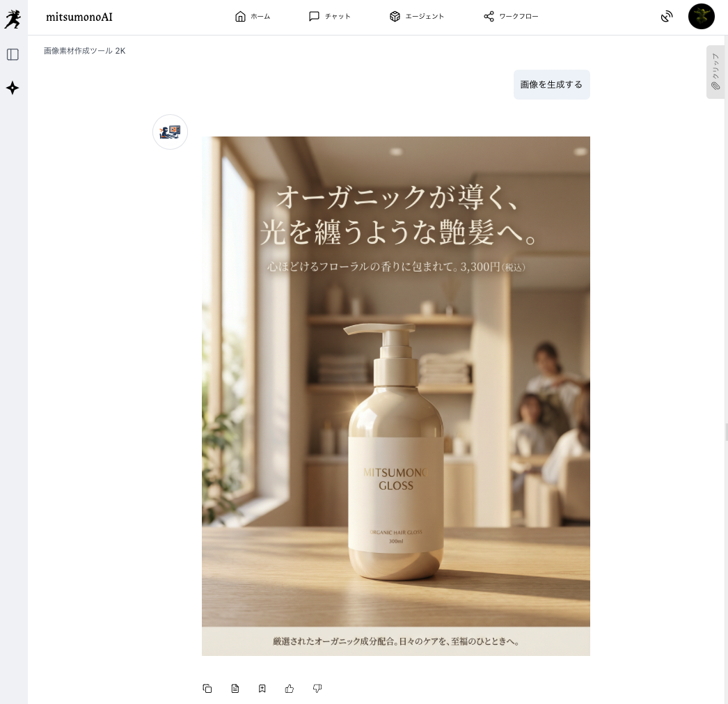Click the mitsumonoAI brand title

[79, 17]
